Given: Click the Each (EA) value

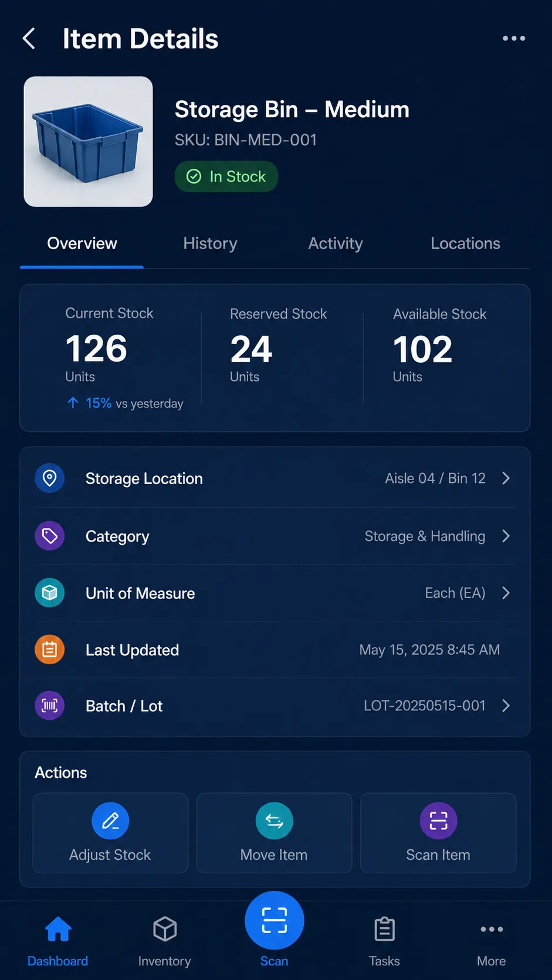Looking at the screenshot, I should 455,593.
